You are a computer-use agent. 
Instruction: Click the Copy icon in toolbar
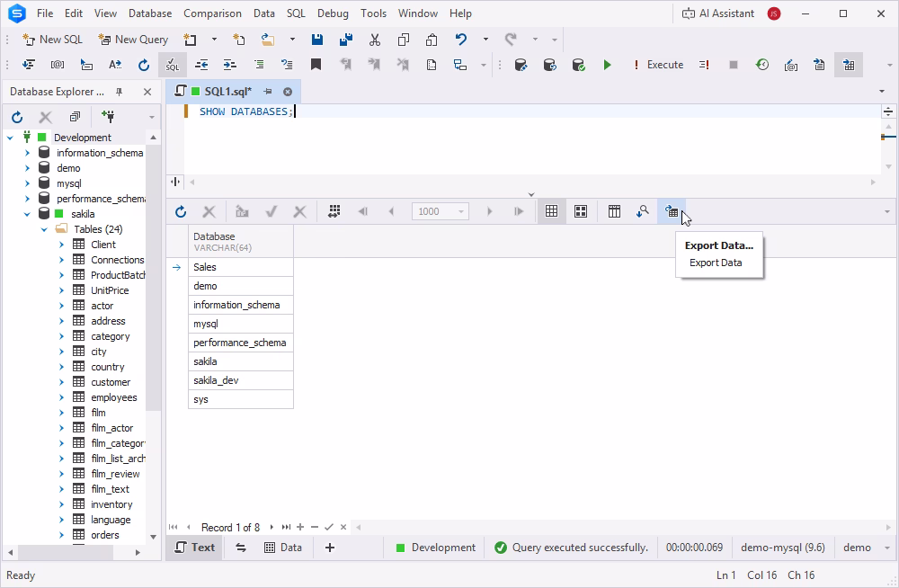pos(403,40)
